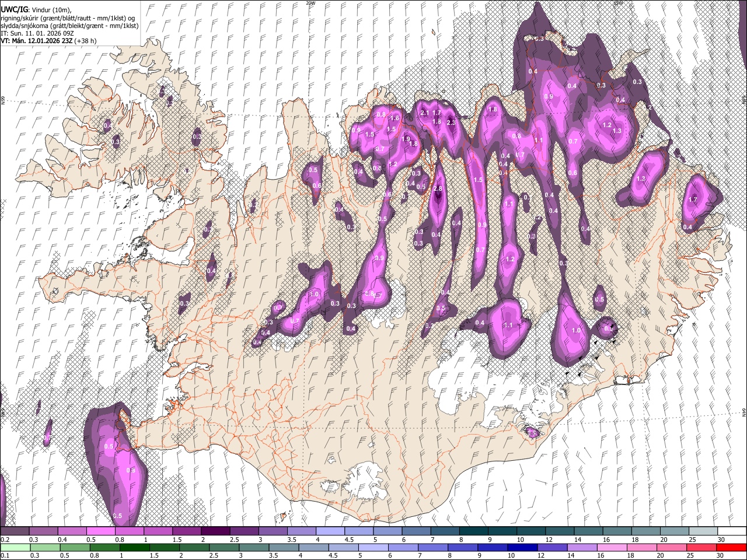Click the "0.1" label under the lower legend bar
The image size is (747, 560).
[x=5, y=555]
